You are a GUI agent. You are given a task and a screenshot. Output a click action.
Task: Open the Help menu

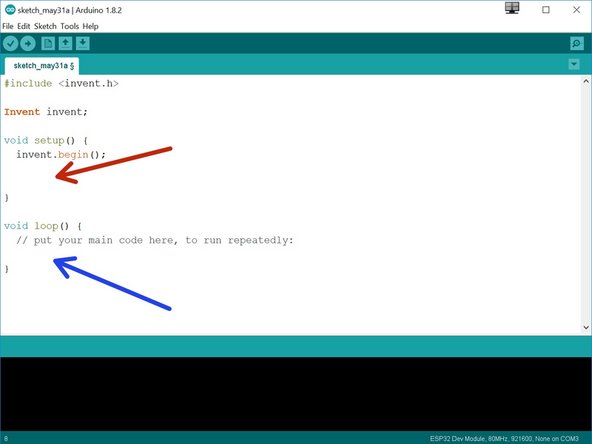(91, 26)
